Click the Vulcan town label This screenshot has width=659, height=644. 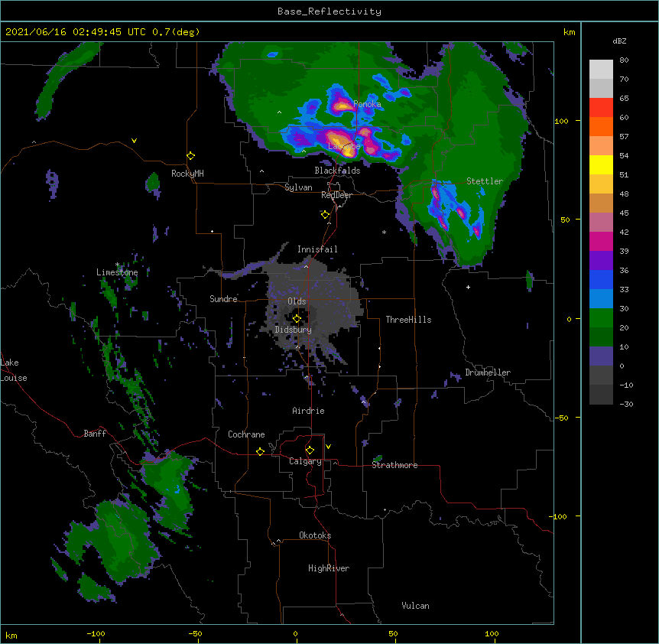(x=415, y=606)
